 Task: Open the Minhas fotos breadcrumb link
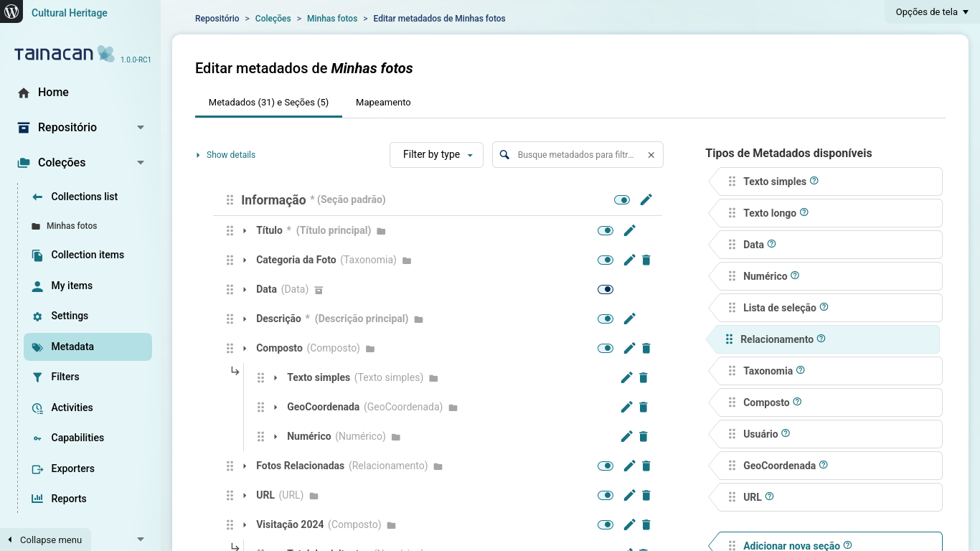[x=332, y=18]
